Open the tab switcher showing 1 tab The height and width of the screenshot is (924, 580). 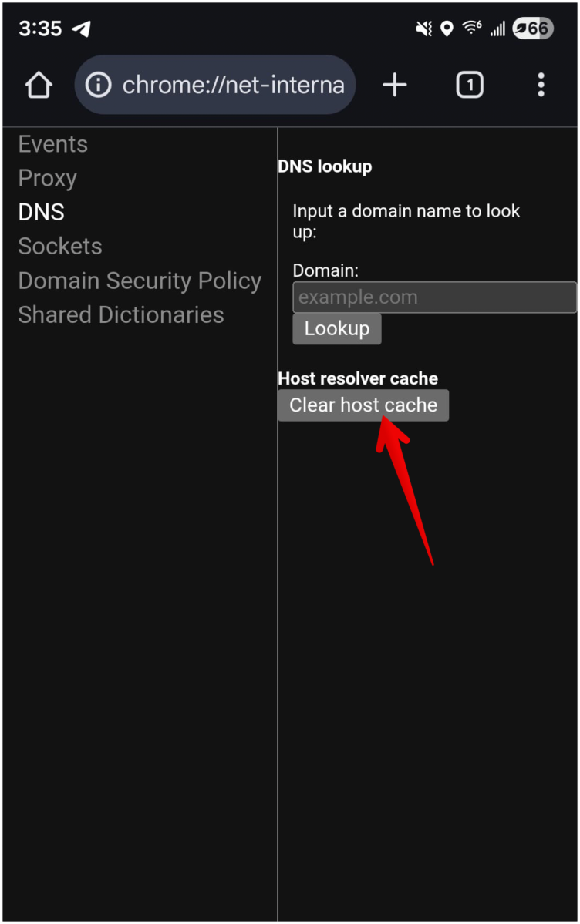pyautogui.click(x=470, y=86)
